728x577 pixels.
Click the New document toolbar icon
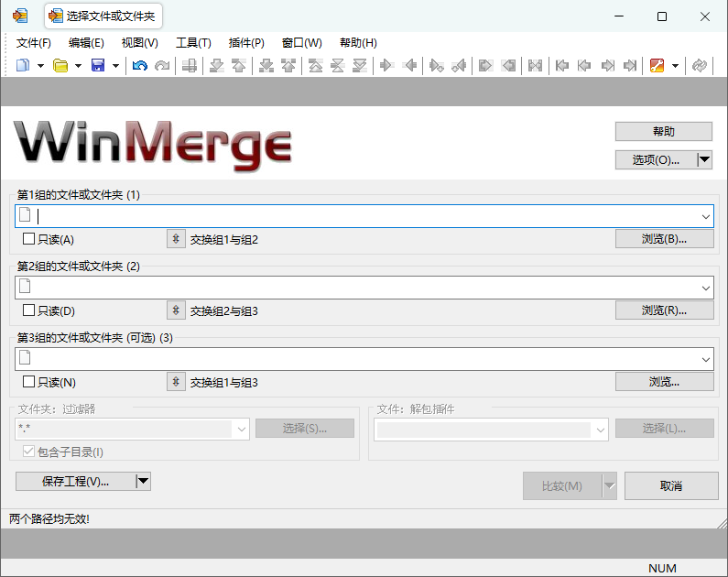pyautogui.click(x=23, y=66)
